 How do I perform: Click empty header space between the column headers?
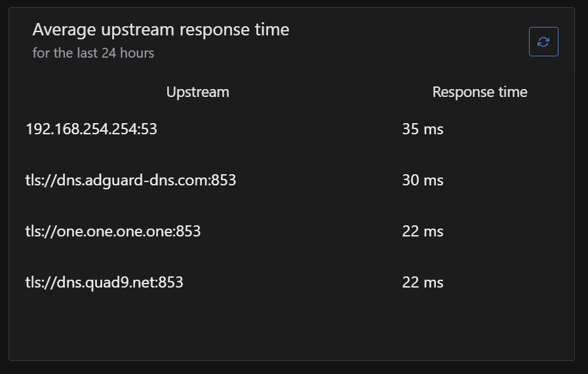(x=328, y=92)
